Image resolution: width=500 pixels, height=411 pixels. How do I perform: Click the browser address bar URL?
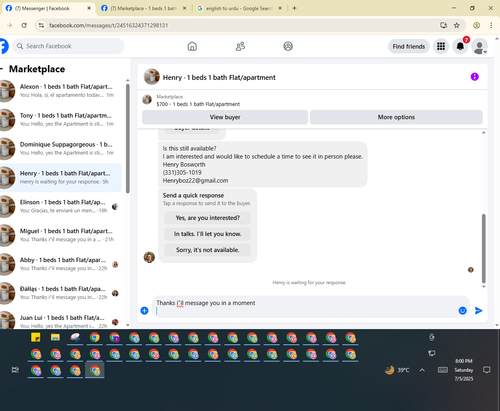[x=109, y=25]
